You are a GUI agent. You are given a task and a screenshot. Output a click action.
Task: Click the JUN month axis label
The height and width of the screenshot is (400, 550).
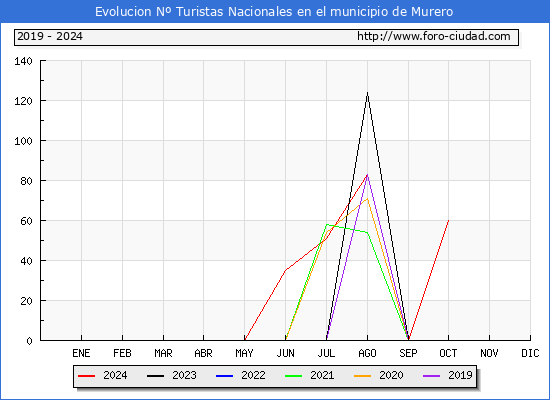[286, 353]
